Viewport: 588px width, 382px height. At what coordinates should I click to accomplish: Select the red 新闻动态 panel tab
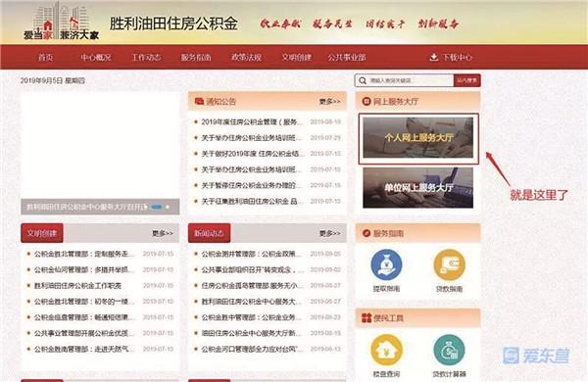(210, 233)
